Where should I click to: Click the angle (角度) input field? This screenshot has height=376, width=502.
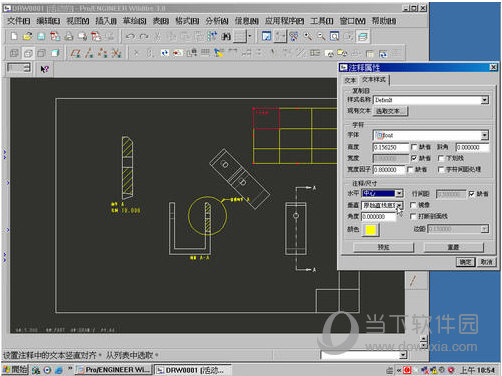point(379,216)
